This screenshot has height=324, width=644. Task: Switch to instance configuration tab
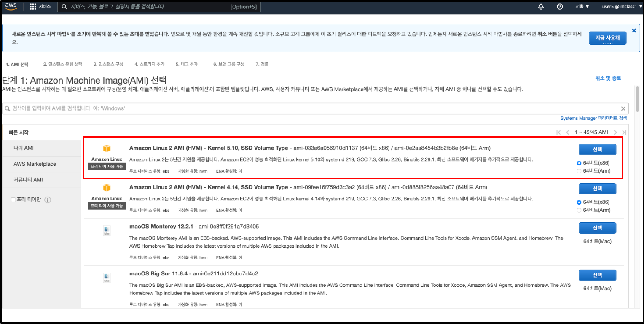(x=108, y=64)
